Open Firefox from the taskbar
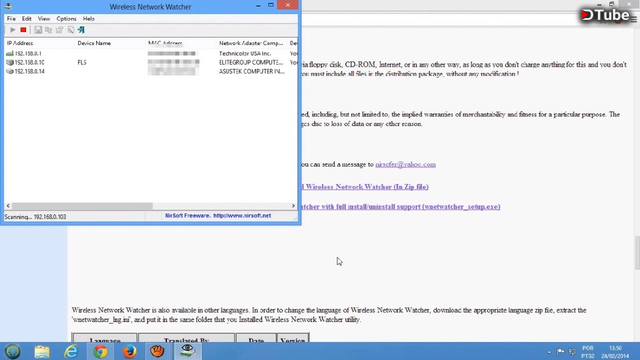Viewport: 640px width, 360px height. [129, 351]
